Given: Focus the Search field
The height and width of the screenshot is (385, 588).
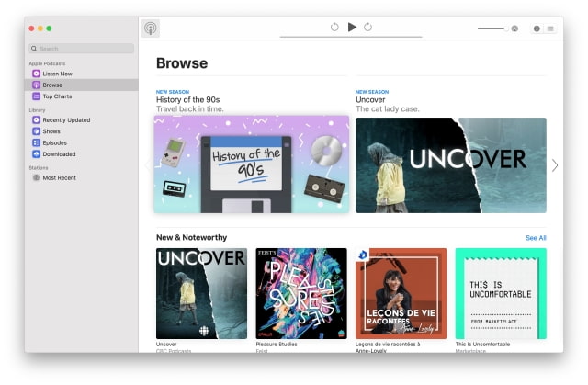Looking at the screenshot, I should [82, 49].
